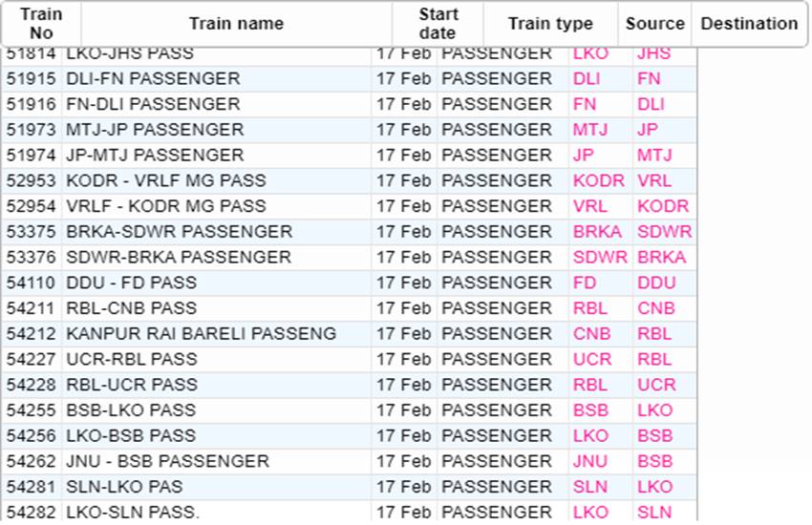This screenshot has height=525, width=812.
Task: Open source station link DLI for train 51915
Action: [587, 78]
